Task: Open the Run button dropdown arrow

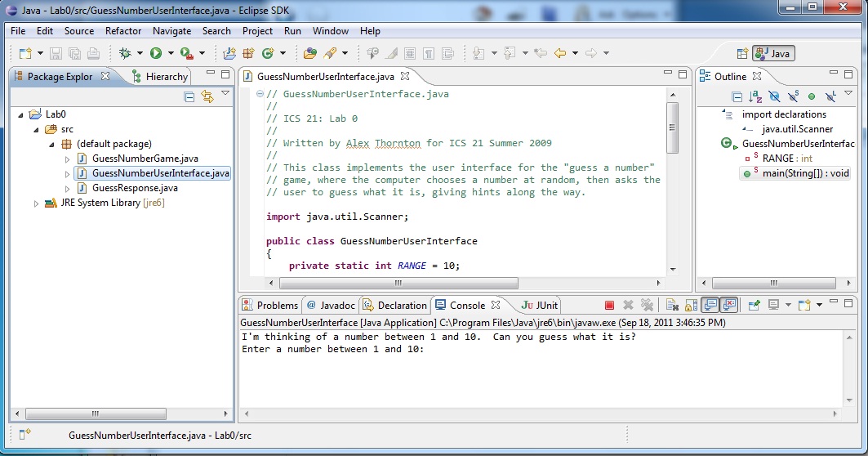Action: point(171,53)
